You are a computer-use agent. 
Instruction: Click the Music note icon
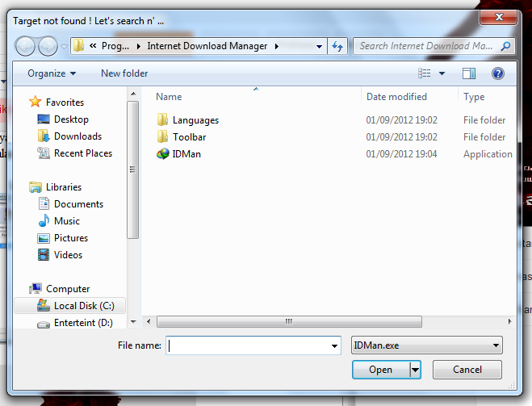coord(44,220)
